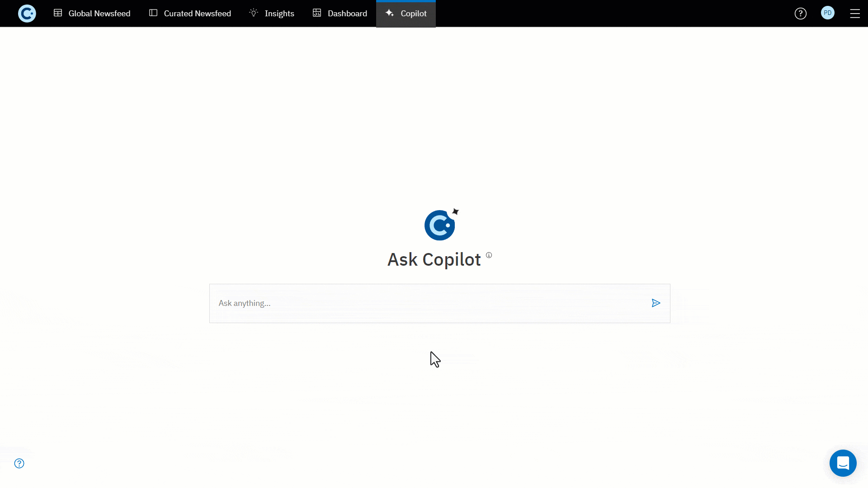Switch to the Dashboard tab

pyautogui.click(x=340, y=13)
